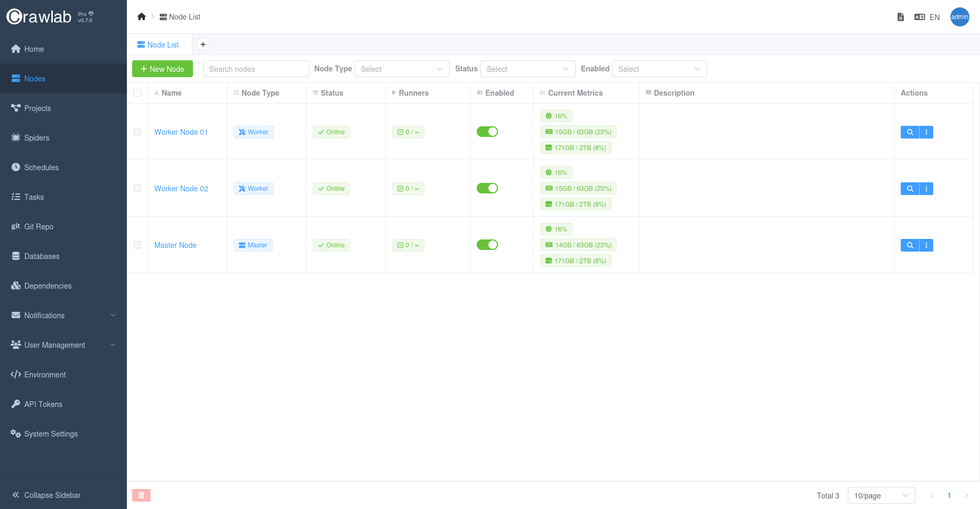Switch to the Node List tab
980x509 pixels.
159,44
